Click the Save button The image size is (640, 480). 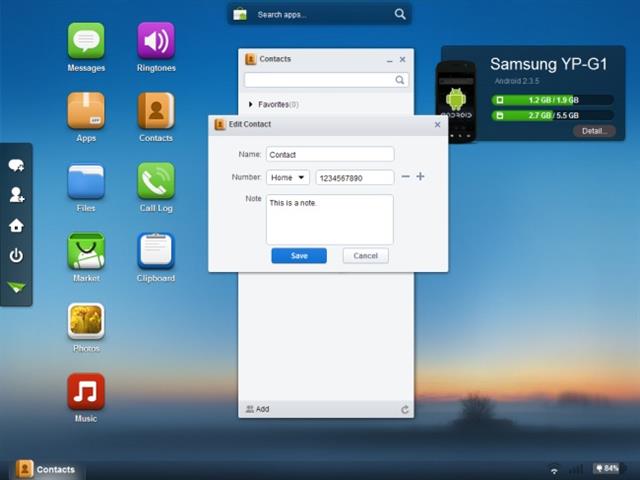click(299, 256)
